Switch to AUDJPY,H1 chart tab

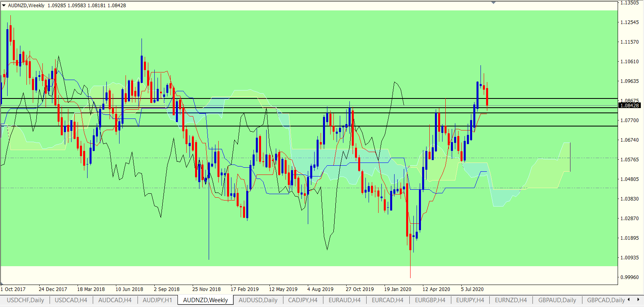point(157,300)
